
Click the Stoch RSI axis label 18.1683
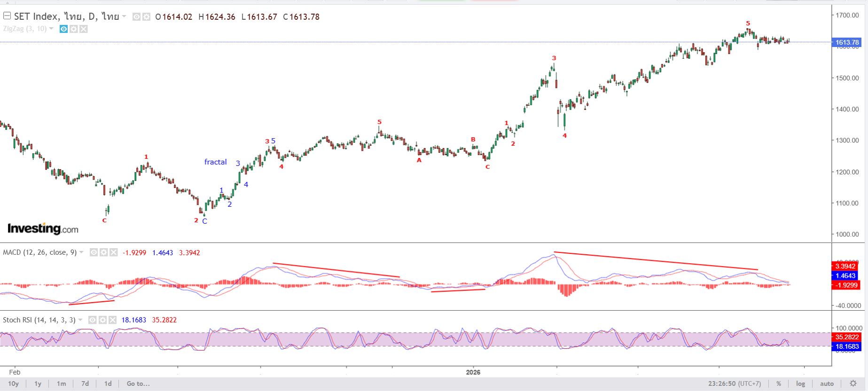(x=847, y=346)
